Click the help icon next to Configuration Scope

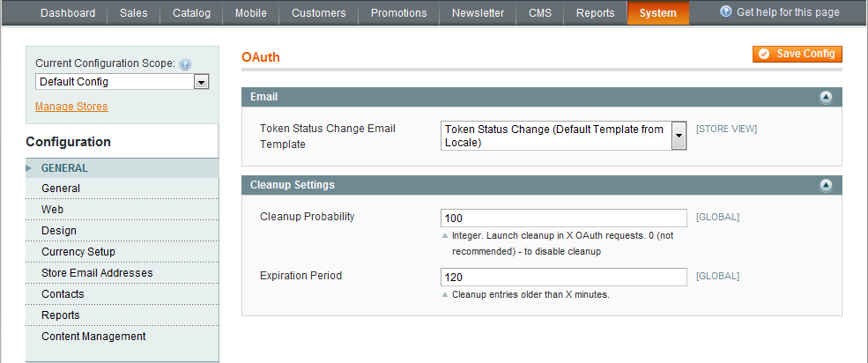point(185,64)
